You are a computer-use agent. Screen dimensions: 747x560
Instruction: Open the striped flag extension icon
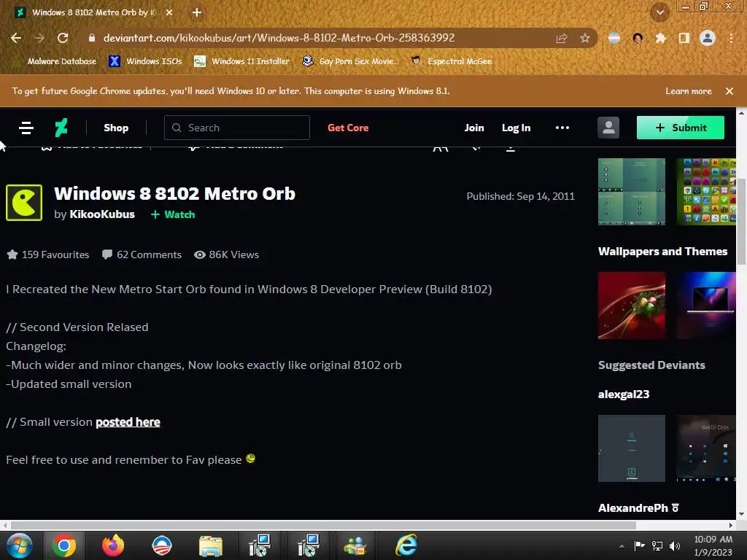tap(614, 38)
